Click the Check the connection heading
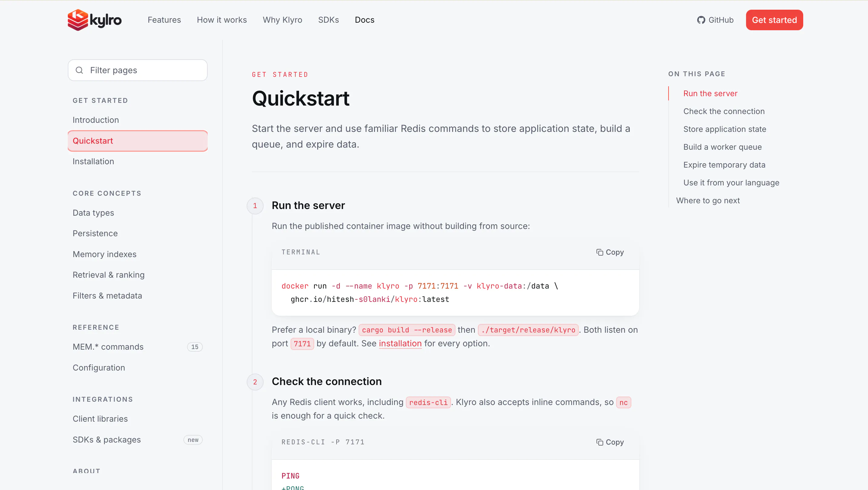 pyautogui.click(x=327, y=381)
